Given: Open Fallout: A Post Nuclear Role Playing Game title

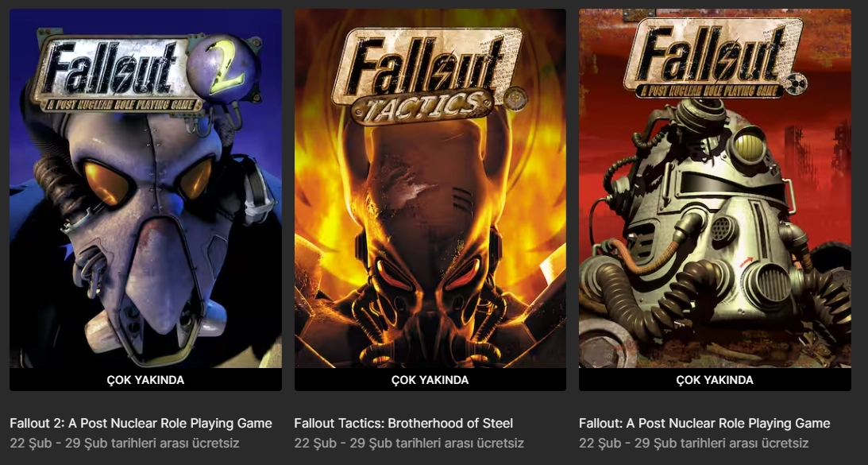Looking at the screenshot, I should [x=704, y=424].
